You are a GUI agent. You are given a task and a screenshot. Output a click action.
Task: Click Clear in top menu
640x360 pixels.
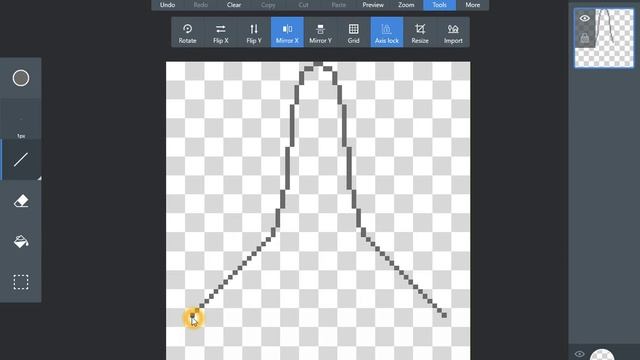pos(234,5)
